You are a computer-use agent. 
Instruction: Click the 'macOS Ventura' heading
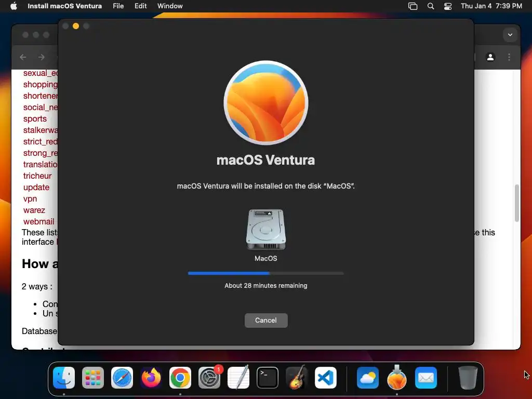tap(265, 160)
